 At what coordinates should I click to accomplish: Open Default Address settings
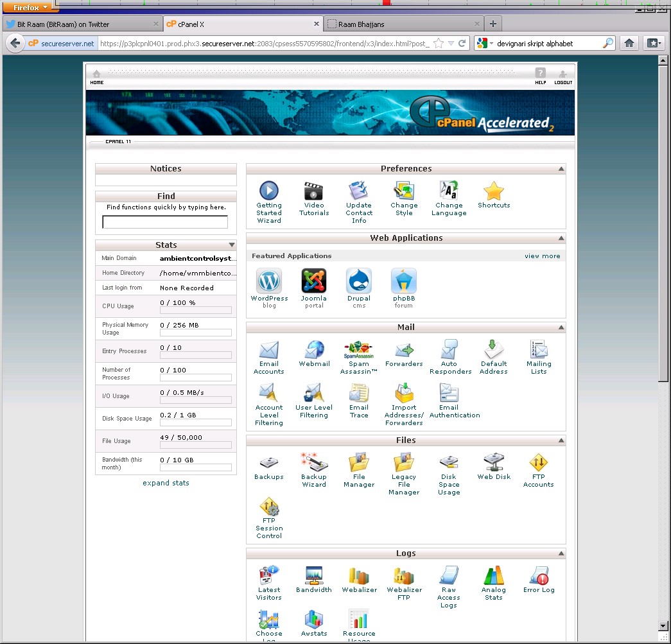[x=493, y=357]
